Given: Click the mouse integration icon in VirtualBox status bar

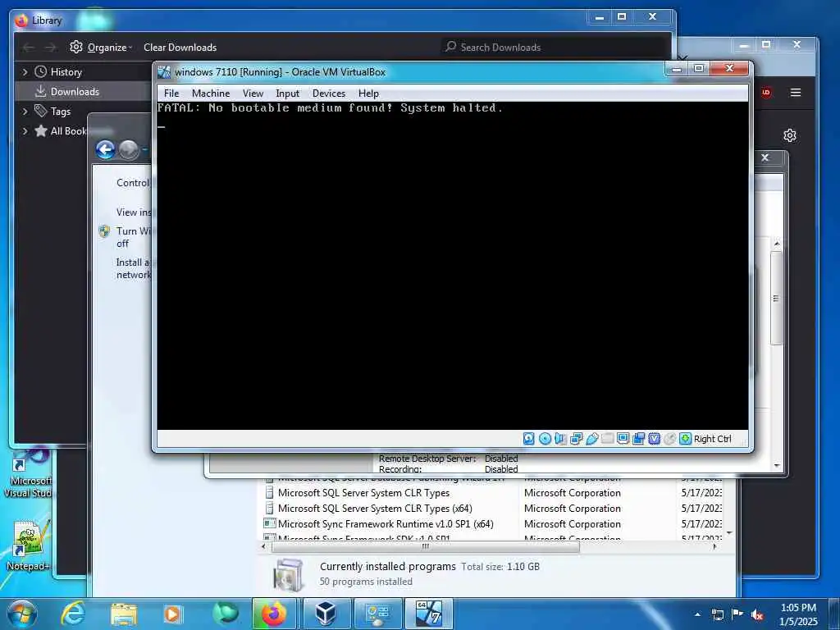Looking at the screenshot, I should [x=669, y=439].
